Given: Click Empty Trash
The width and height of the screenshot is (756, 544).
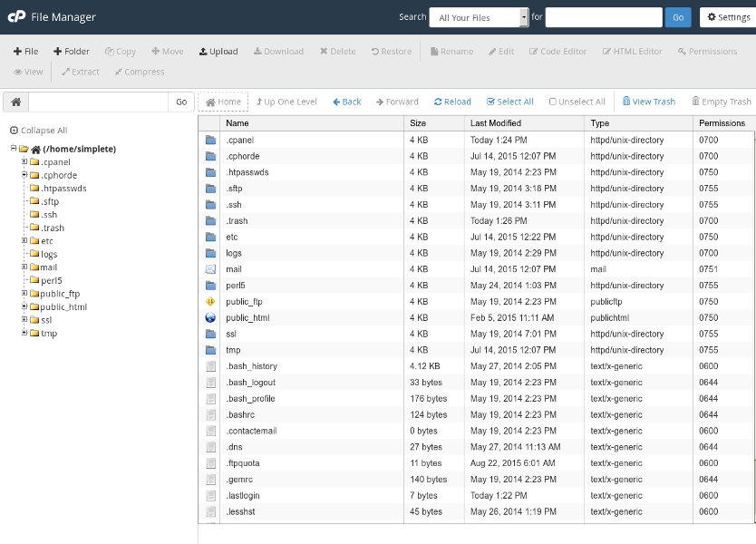Looking at the screenshot, I should (x=722, y=102).
